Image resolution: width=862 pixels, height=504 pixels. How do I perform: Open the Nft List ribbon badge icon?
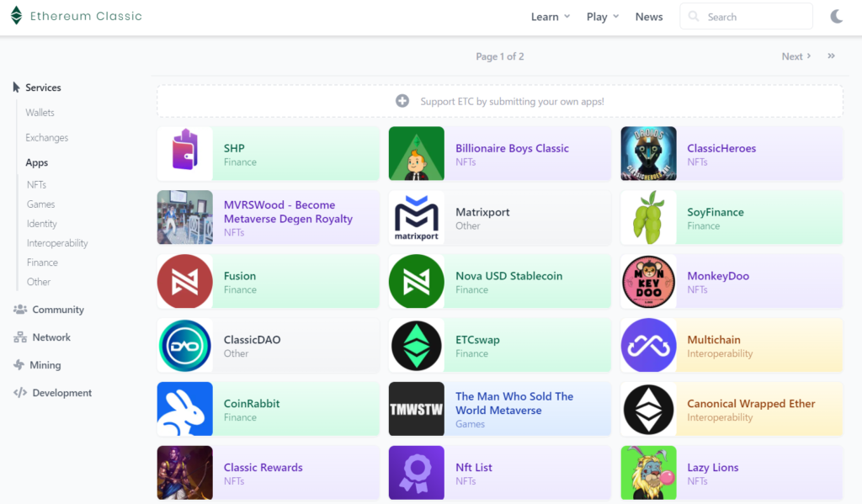tap(417, 473)
